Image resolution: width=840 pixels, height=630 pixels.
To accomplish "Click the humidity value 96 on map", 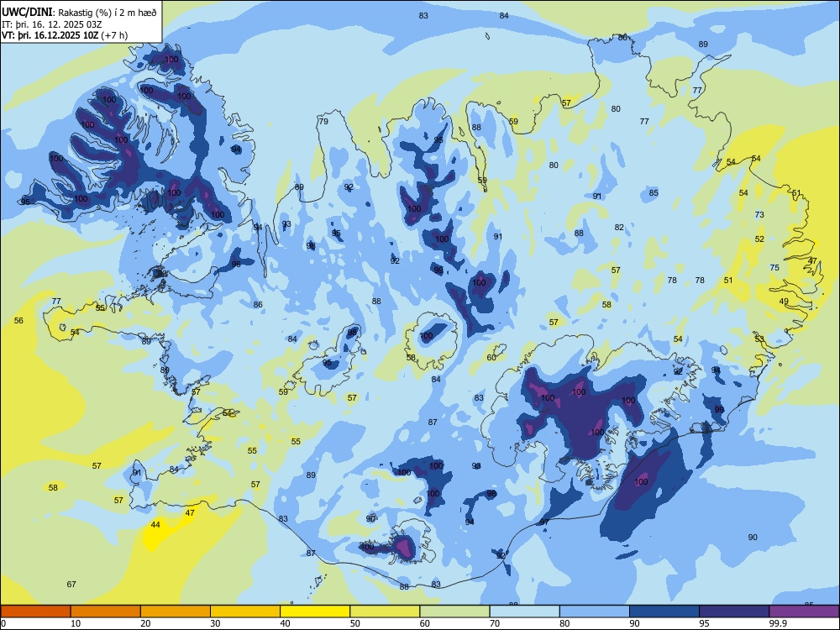I will click(236, 264).
